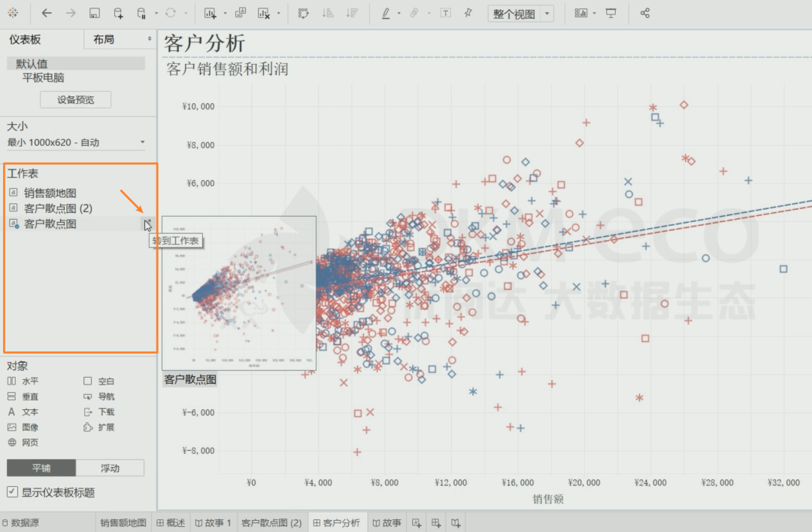Click the new story icon in bottom tab bar

click(456, 523)
